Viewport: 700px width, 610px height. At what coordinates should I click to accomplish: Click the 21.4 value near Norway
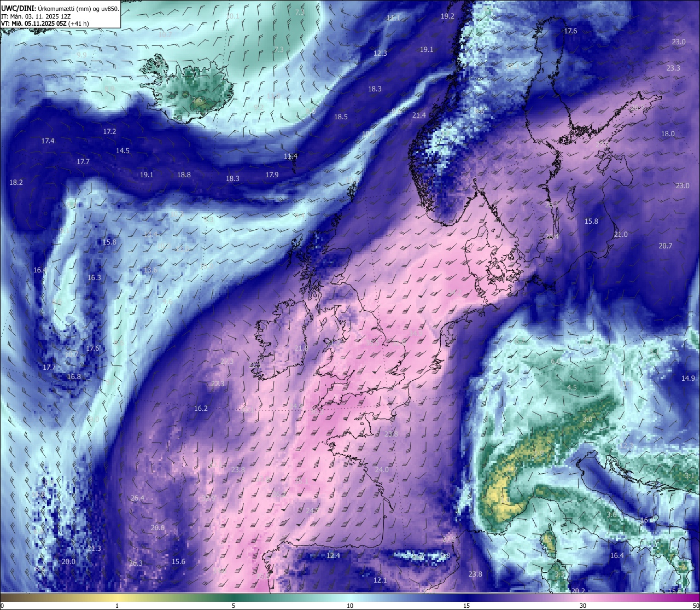(419, 115)
